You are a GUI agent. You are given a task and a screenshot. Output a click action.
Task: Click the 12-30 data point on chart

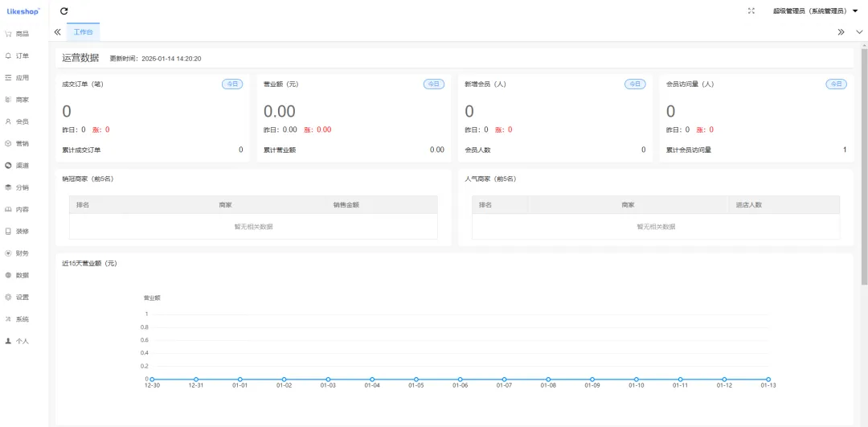click(x=152, y=380)
